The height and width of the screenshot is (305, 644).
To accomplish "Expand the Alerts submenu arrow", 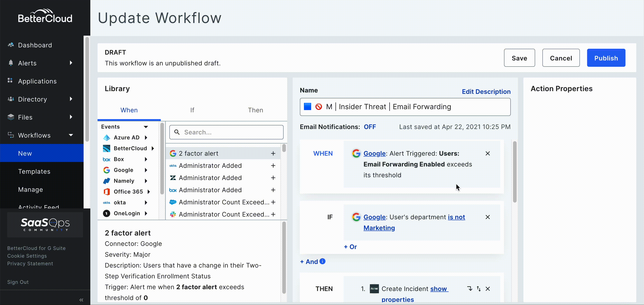I will [x=71, y=63].
